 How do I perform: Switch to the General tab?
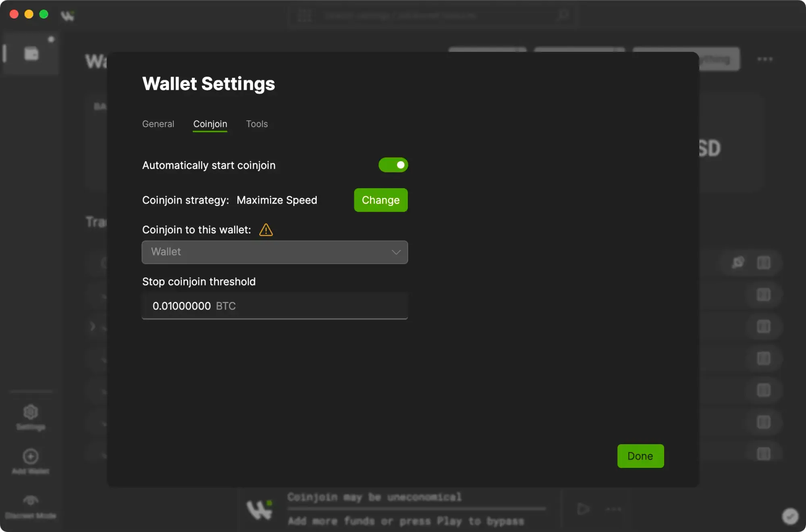click(158, 124)
